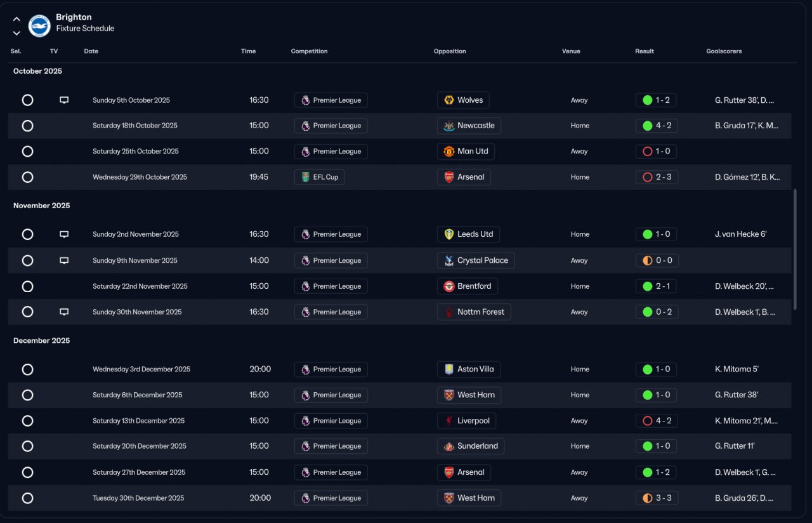Viewport: 812px width, 523px height.
Task: Open the Brighton club badge in the header
Action: point(39,25)
